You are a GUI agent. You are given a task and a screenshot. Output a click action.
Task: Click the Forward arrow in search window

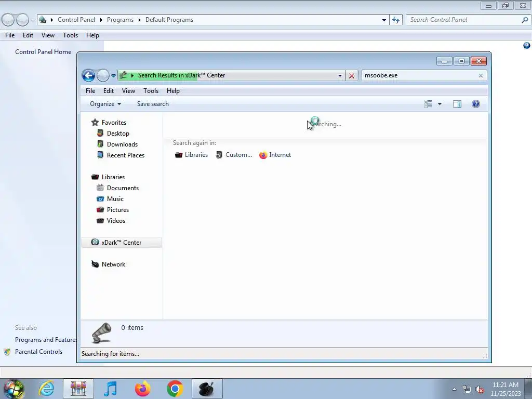pyautogui.click(x=103, y=75)
